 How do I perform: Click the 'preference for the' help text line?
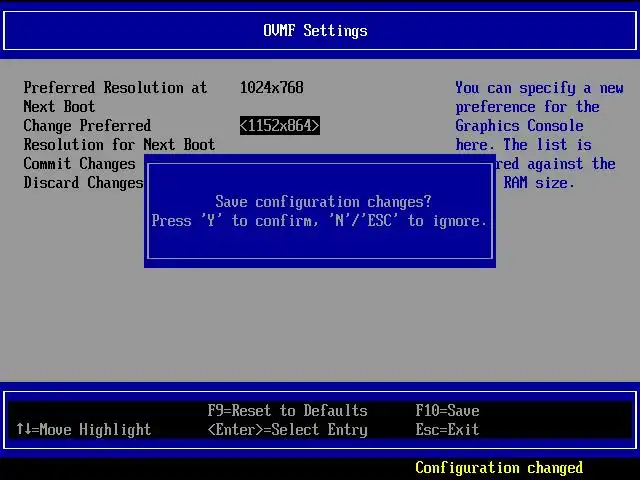coord(527,107)
